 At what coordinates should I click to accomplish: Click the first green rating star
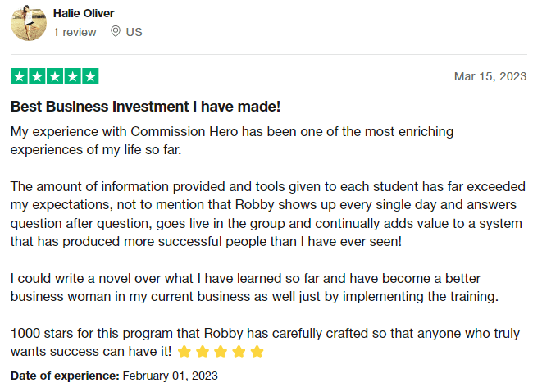(x=19, y=76)
